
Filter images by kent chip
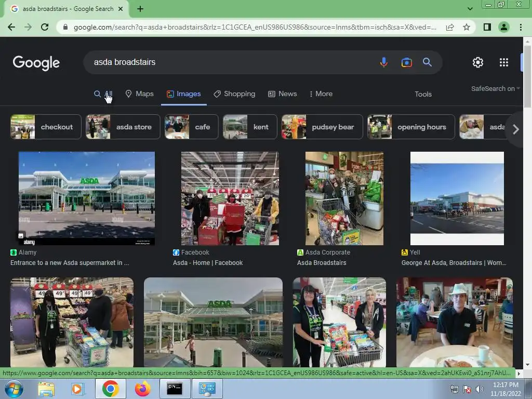click(x=250, y=127)
